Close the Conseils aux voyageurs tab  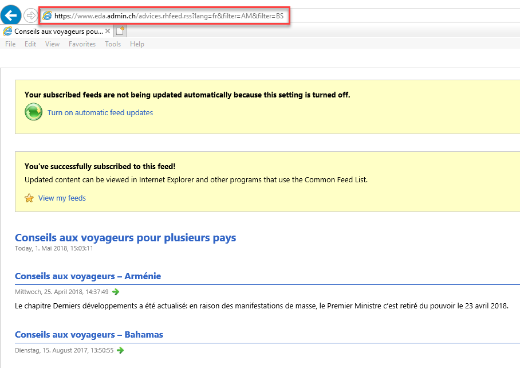point(107,31)
